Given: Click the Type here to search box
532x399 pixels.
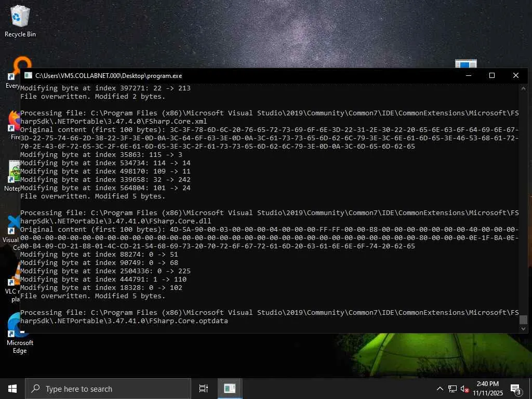Looking at the screenshot, I should coord(108,389).
